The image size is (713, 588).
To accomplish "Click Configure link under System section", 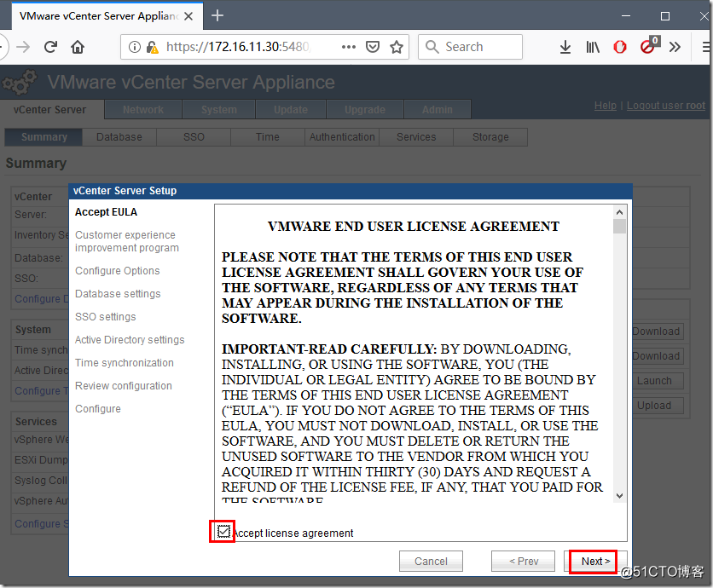I will pyautogui.click(x=42, y=391).
